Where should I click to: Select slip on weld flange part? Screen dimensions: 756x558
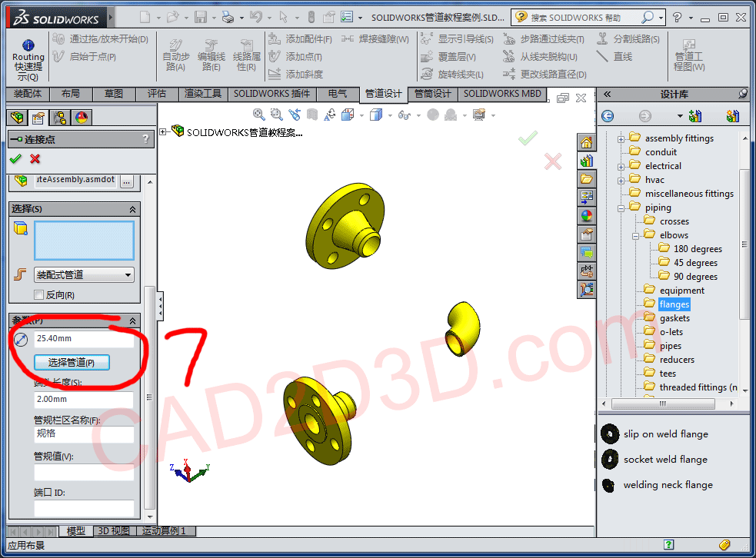(x=665, y=434)
